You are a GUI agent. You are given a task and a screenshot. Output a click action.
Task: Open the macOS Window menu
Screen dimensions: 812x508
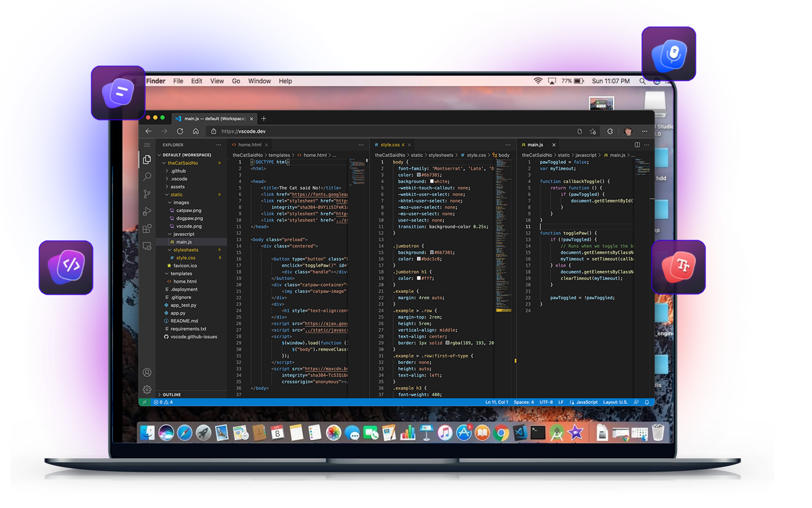259,81
